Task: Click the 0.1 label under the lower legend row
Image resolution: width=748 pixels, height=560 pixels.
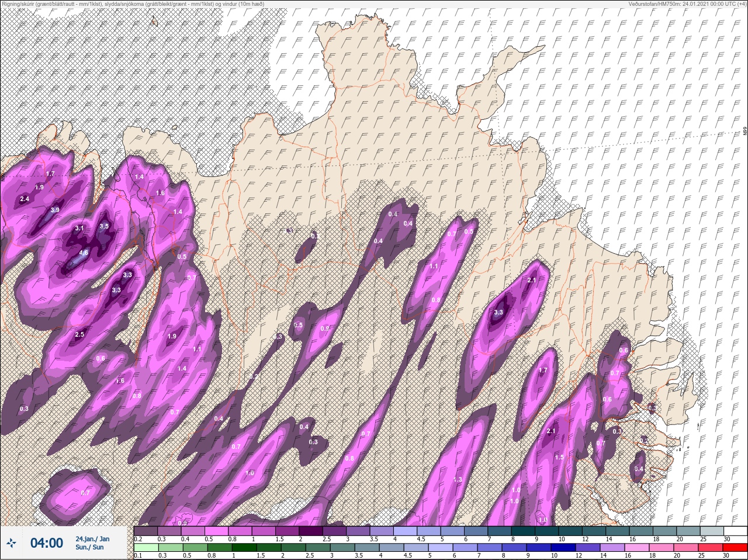Action: (138, 555)
